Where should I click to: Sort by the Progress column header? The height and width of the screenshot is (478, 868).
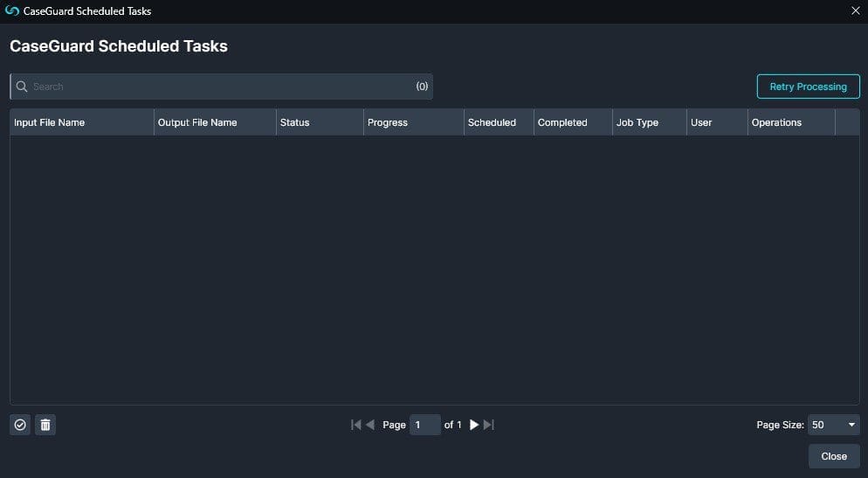tap(388, 122)
